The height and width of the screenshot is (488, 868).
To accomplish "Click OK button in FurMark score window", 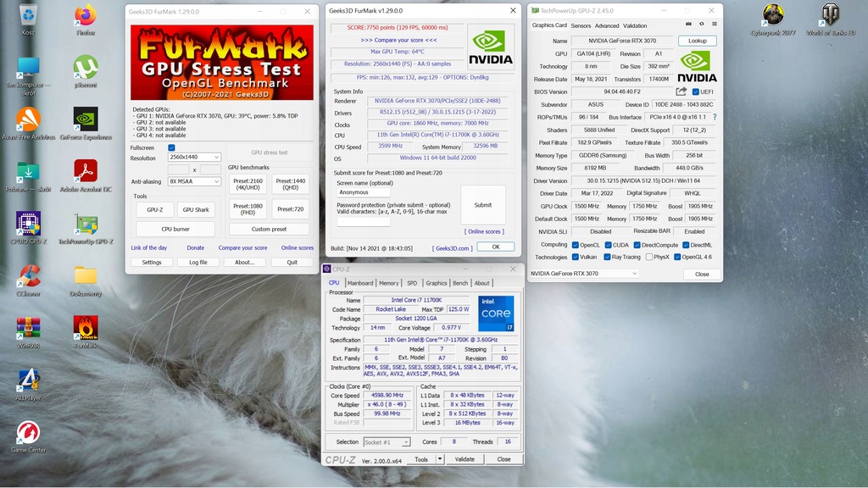I will 495,247.
